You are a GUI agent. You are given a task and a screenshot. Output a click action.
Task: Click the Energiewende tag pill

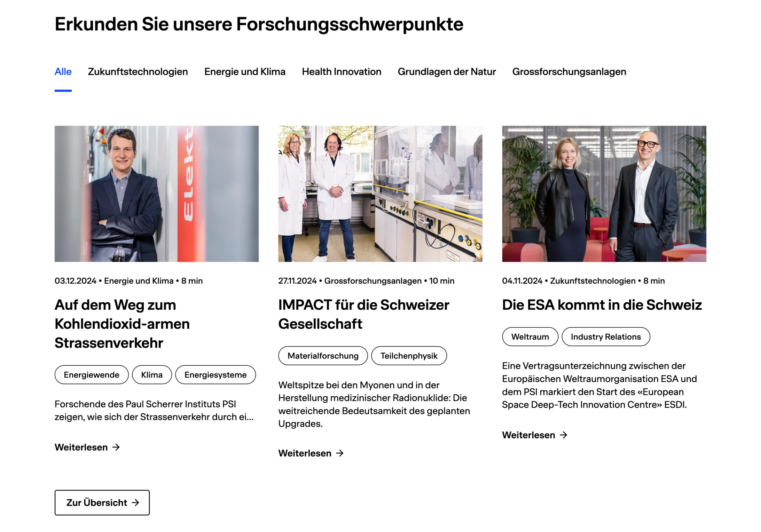(92, 375)
